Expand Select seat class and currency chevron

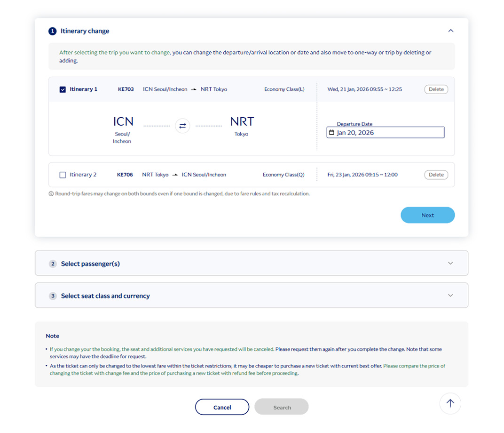[450, 296]
